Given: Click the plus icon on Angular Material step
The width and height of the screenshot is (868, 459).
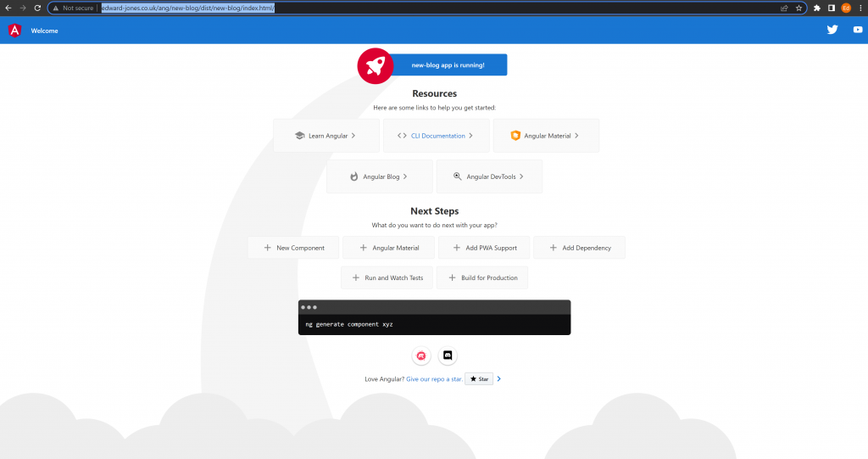Looking at the screenshot, I should point(363,248).
